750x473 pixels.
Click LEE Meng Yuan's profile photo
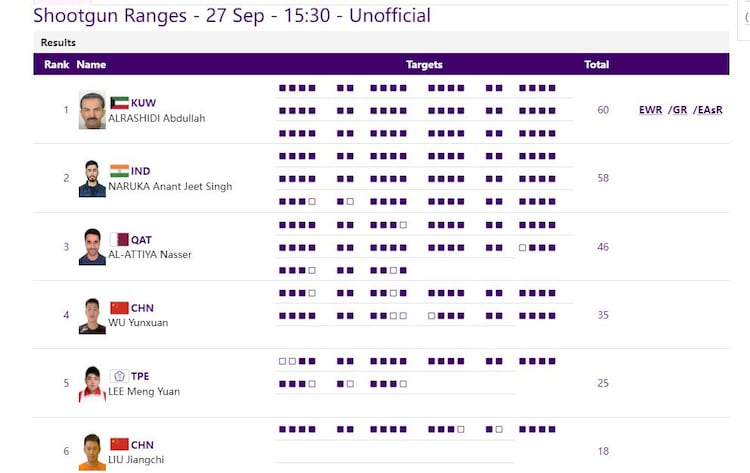click(92, 384)
